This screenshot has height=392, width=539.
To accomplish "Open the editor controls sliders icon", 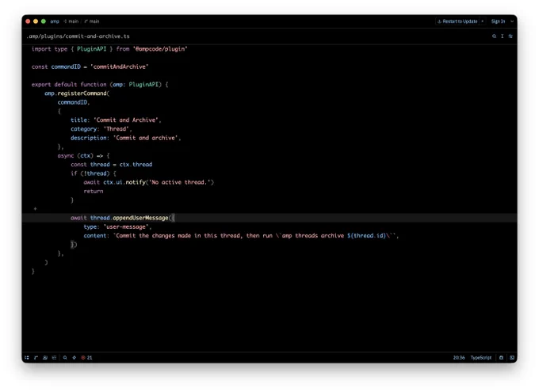I will pyautogui.click(x=510, y=36).
